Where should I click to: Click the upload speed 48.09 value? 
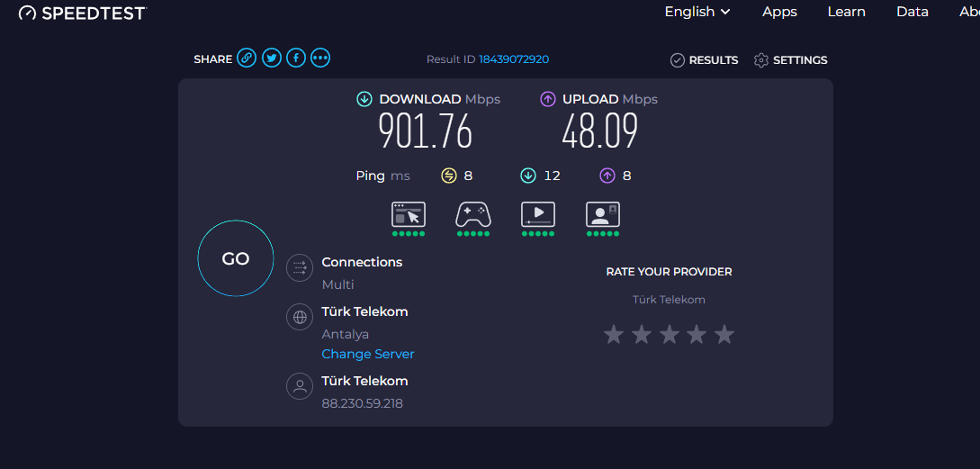point(600,132)
